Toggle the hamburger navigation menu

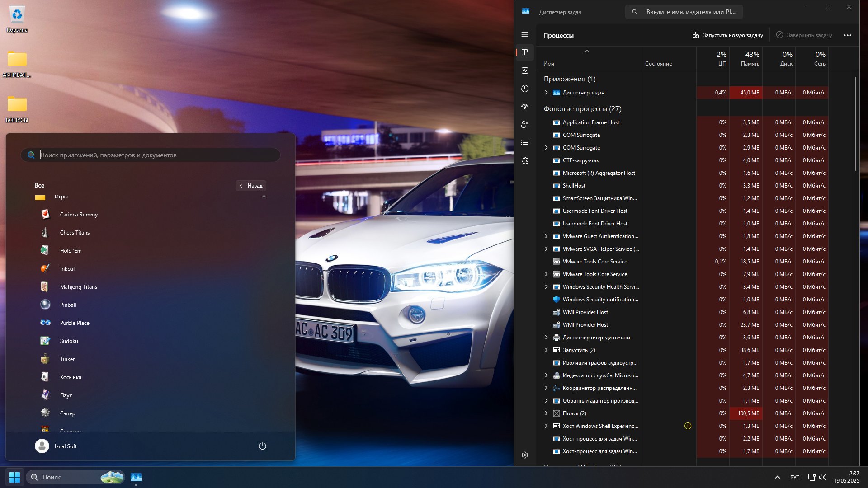point(525,34)
